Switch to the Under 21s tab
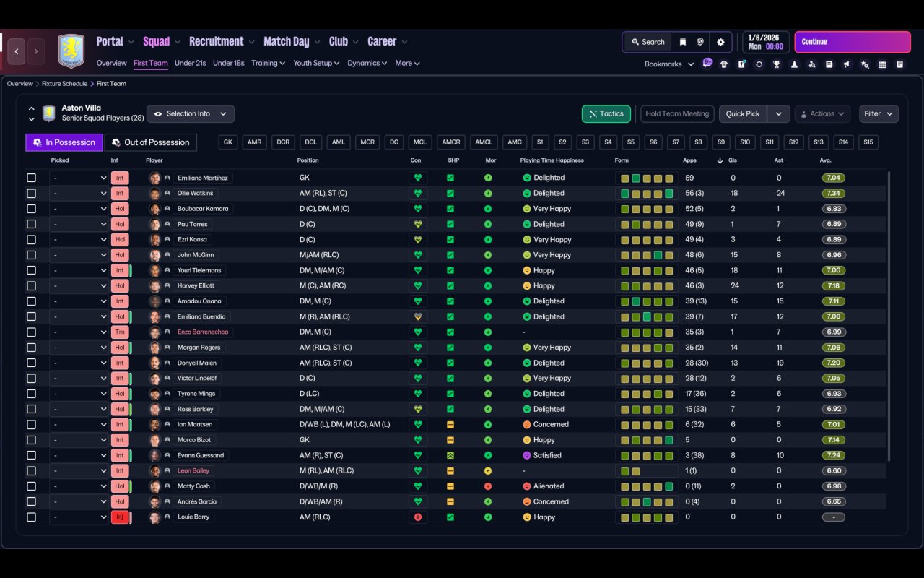Screen dimensions: 924x578 tap(191, 63)
